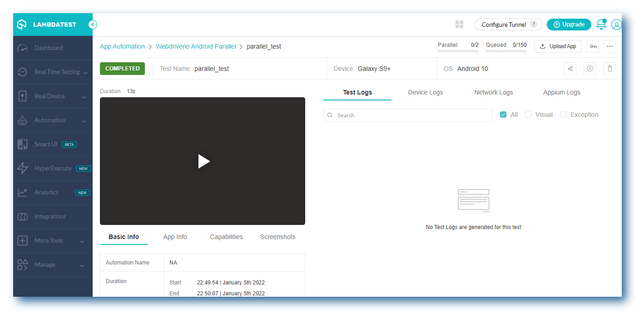Click the access key icon near Upload App
Image resolution: width=644 pixels, height=319 pixels.
pyautogui.click(x=592, y=46)
